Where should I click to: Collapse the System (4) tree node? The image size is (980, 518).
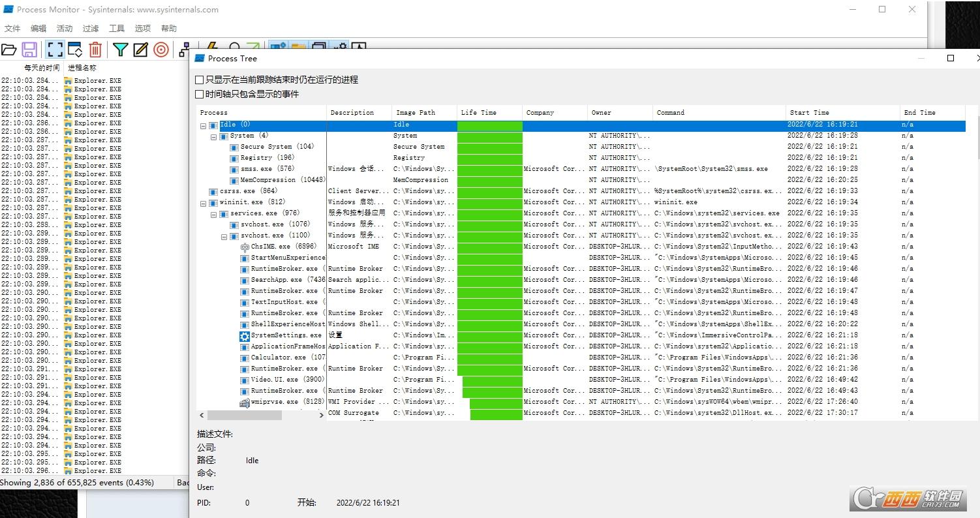pyautogui.click(x=213, y=136)
